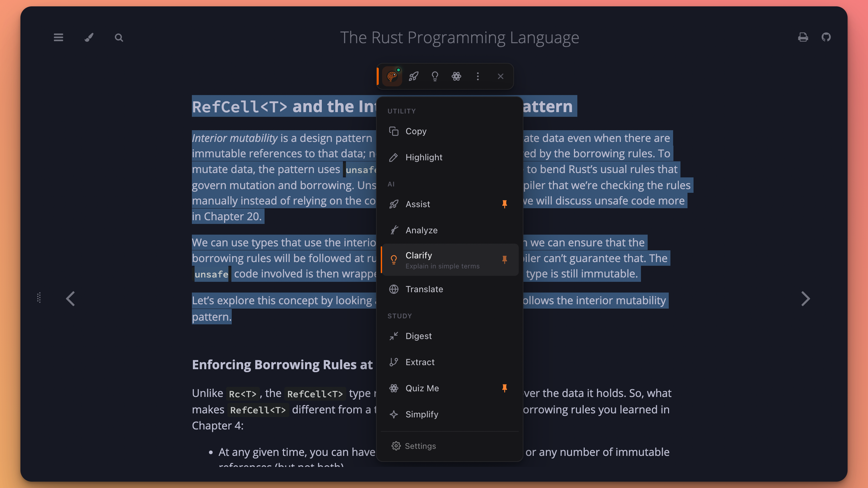
Task: Choose Digest in the Study section
Action: pyautogui.click(x=419, y=336)
